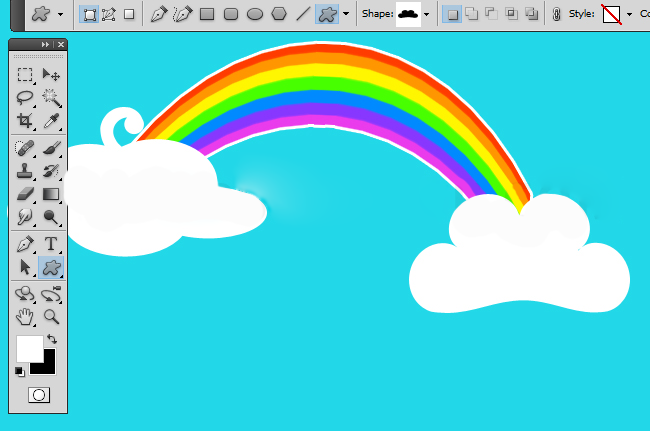The width and height of the screenshot is (650, 431).
Task: Select the Polygon shape tool
Action: click(x=279, y=15)
